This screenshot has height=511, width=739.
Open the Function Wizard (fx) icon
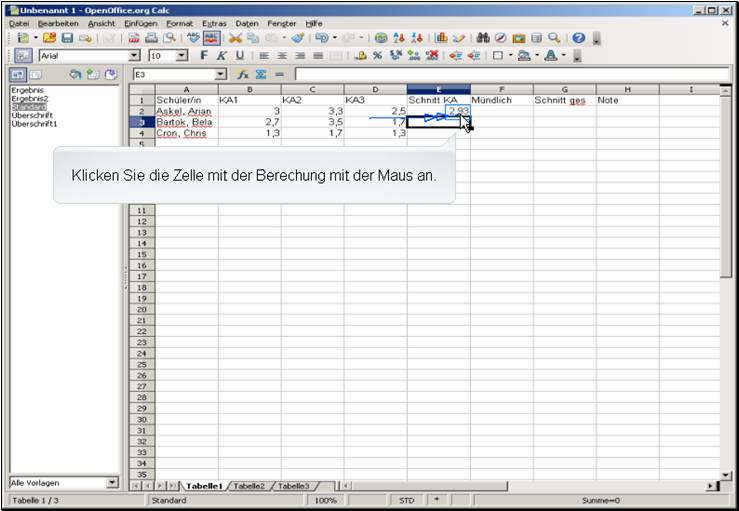click(243, 75)
